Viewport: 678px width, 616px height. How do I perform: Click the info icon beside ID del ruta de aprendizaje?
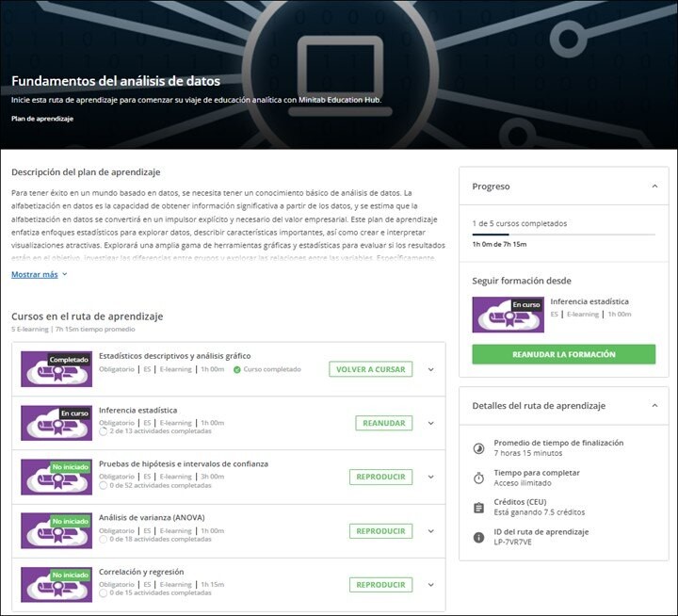(477, 538)
